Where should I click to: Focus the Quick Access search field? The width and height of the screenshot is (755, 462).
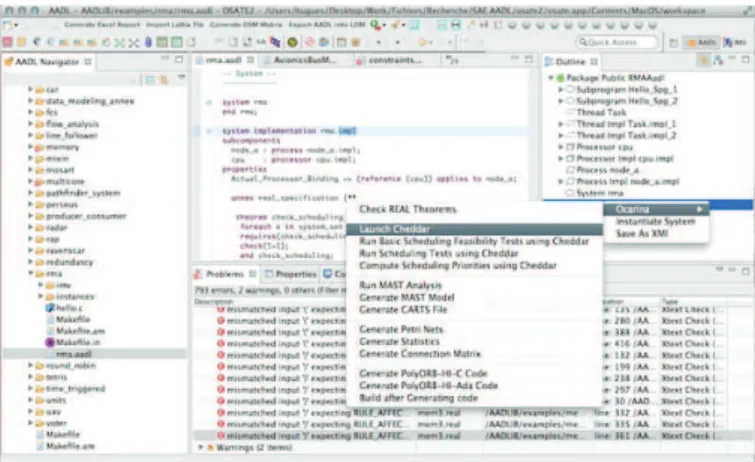tap(617, 42)
